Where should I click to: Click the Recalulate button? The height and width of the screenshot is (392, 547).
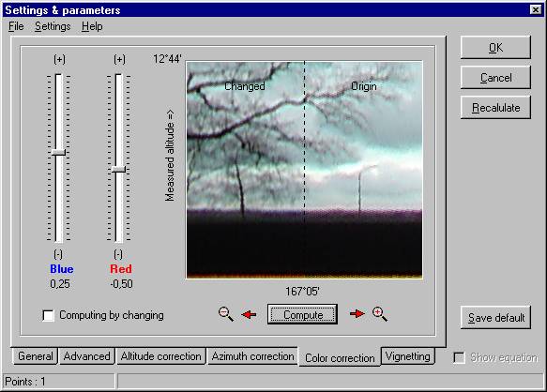click(495, 108)
